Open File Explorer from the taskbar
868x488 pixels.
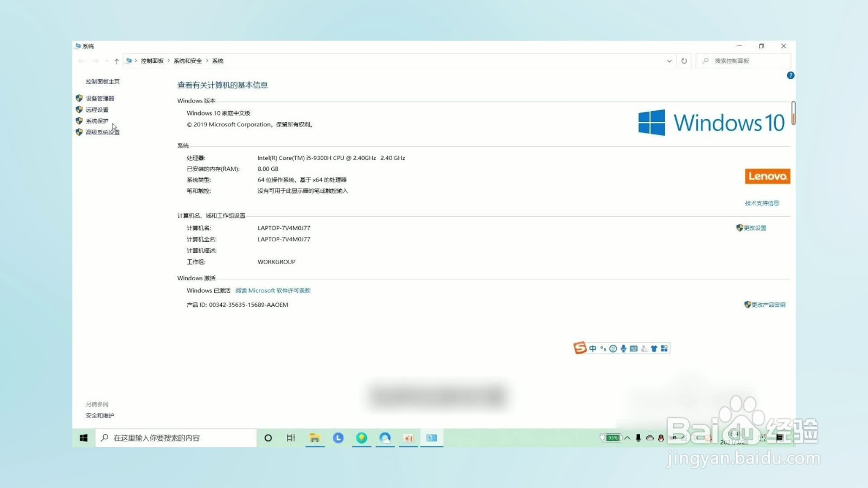pyautogui.click(x=315, y=438)
